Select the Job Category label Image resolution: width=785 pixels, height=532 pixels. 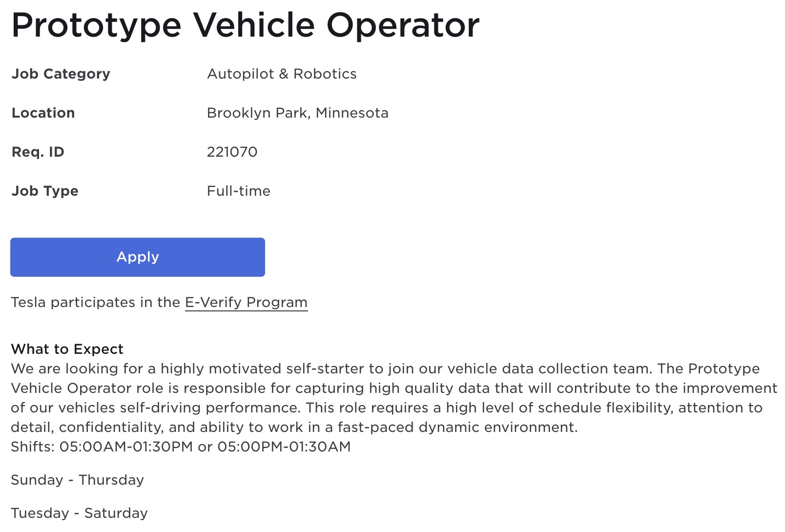click(61, 74)
